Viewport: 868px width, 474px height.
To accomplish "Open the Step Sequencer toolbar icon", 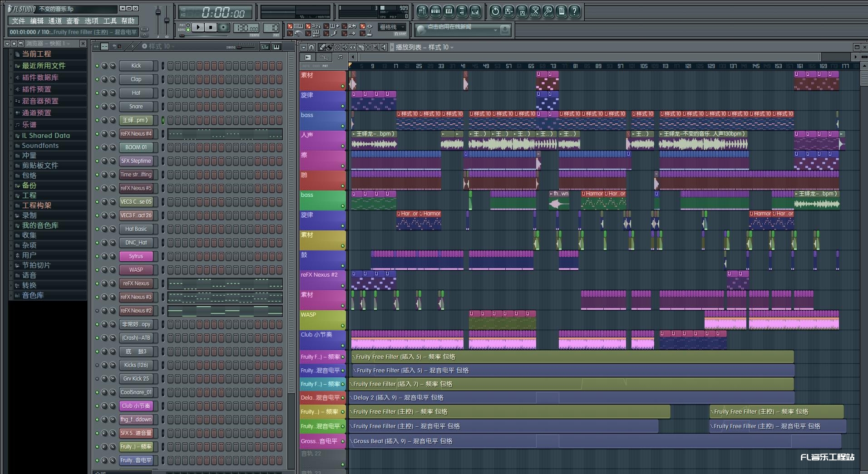I will click(435, 11).
